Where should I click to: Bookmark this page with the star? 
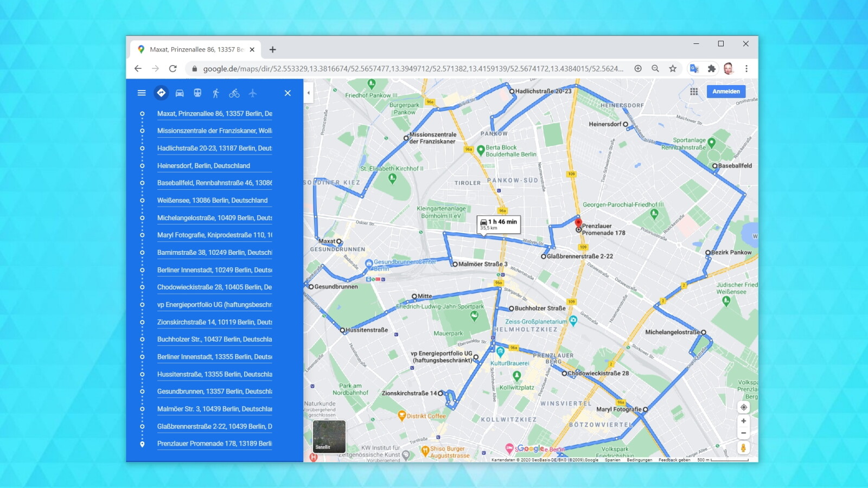[673, 68]
